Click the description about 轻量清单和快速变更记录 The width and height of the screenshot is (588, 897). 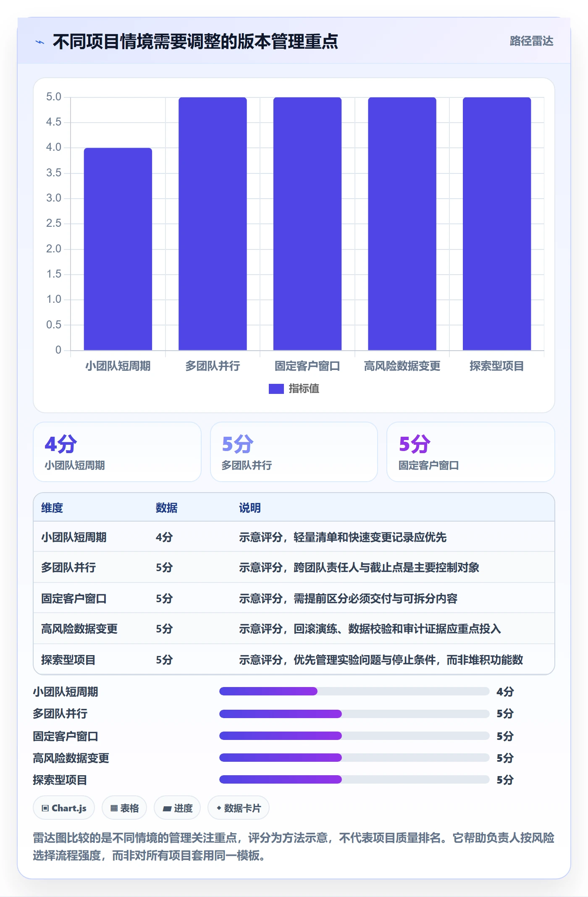pos(343,537)
